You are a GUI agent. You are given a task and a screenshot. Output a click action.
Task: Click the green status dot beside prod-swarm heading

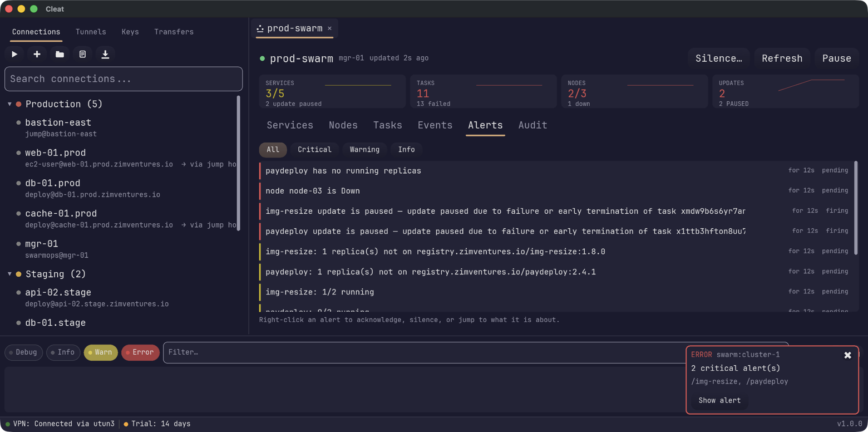[263, 58]
